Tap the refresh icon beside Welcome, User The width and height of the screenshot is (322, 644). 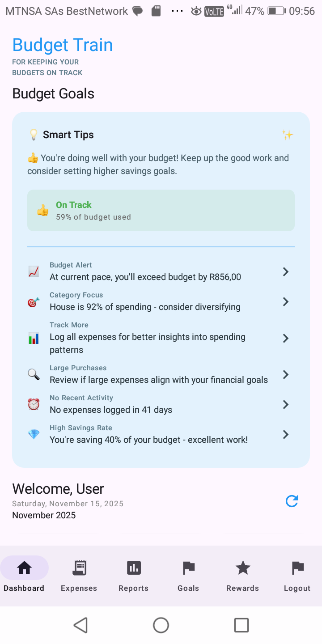(292, 501)
